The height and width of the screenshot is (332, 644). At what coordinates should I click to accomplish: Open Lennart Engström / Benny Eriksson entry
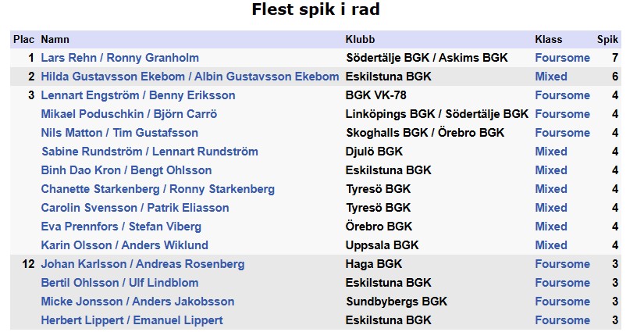coord(137,95)
